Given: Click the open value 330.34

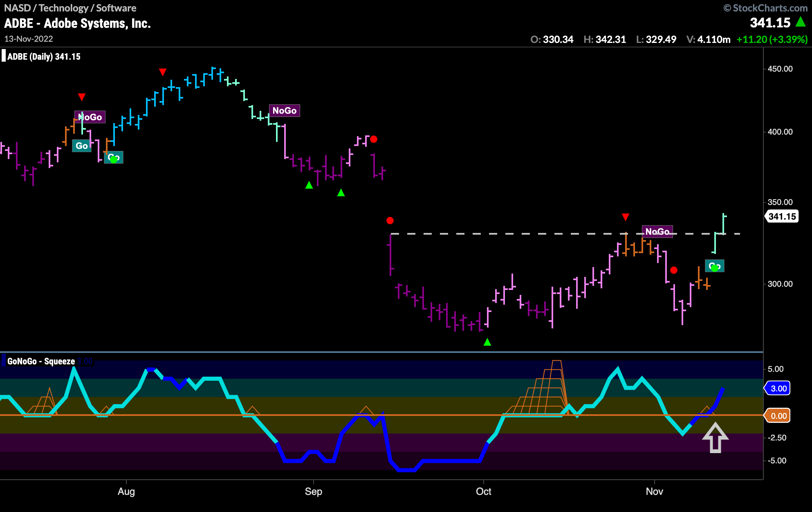Looking at the screenshot, I should (558, 40).
